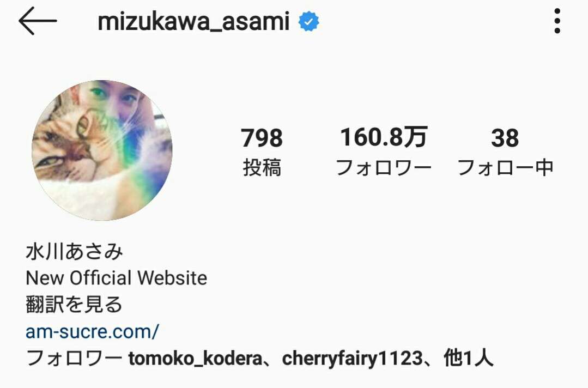Open the 38 following list

(505, 152)
